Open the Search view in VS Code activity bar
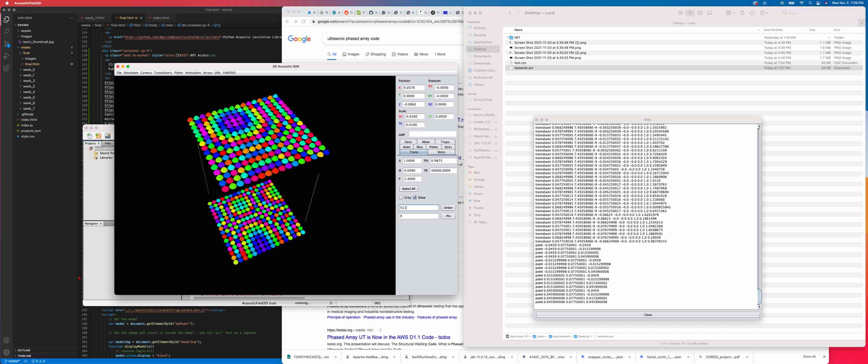Viewport: 868px width, 364px height. [x=6, y=31]
